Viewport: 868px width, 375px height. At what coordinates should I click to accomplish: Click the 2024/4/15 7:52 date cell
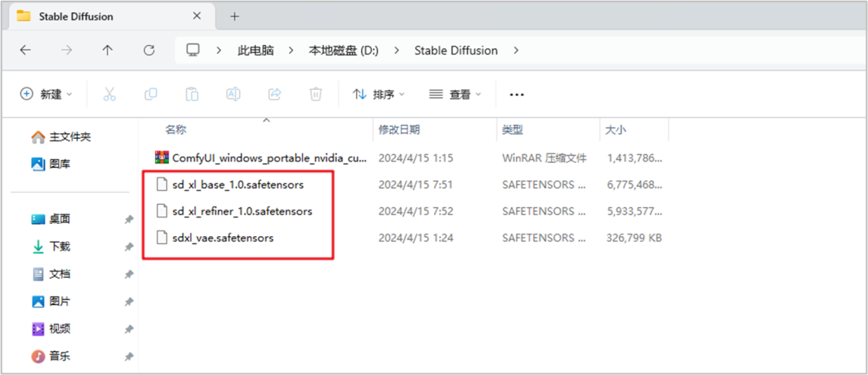click(x=416, y=211)
